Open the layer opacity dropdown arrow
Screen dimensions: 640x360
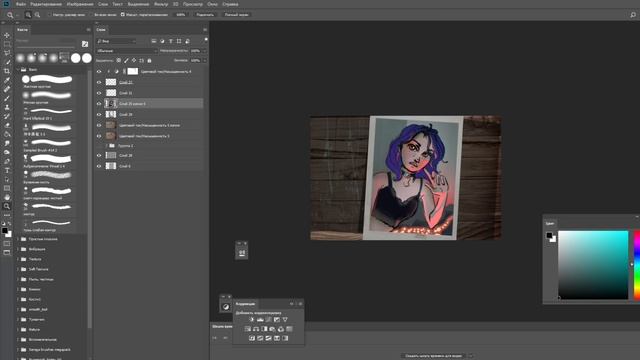pyautogui.click(x=204, y=51)
